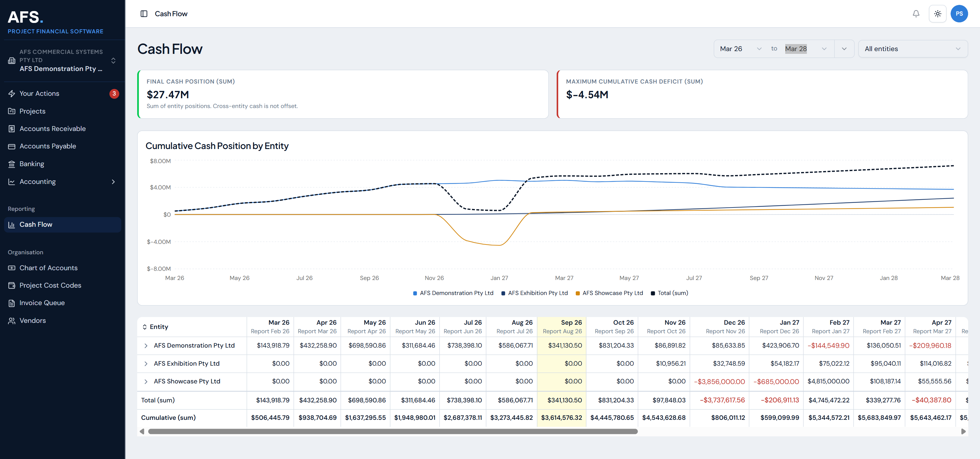Open Vendors page
Viewport: 980px width, 459px height.
tap(63, 321)
